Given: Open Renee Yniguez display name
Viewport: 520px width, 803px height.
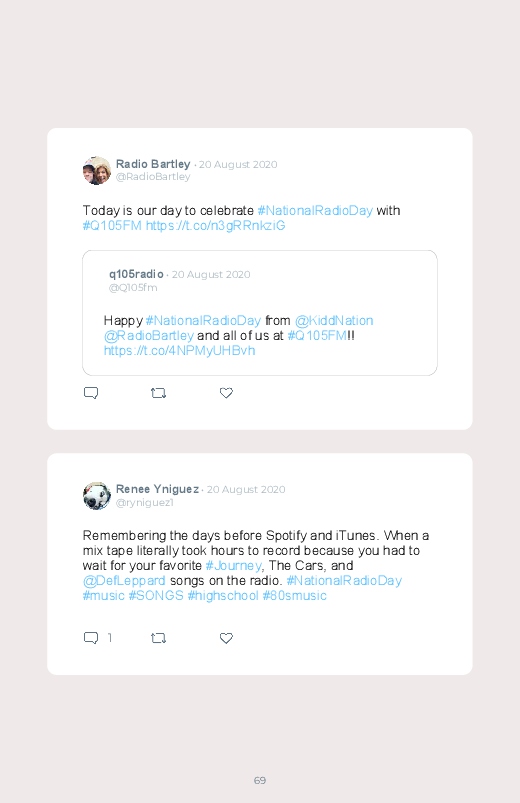Looking at the screenshot, I should point(157,489).
